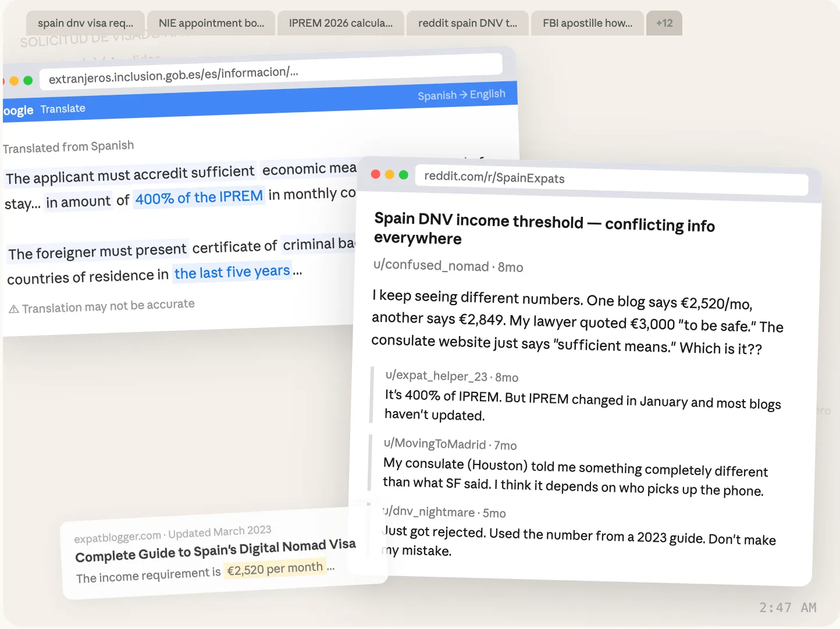The image size is (840, 629).
Task: Click the Reddit post title about income threshold
Action: pos(545,229)
